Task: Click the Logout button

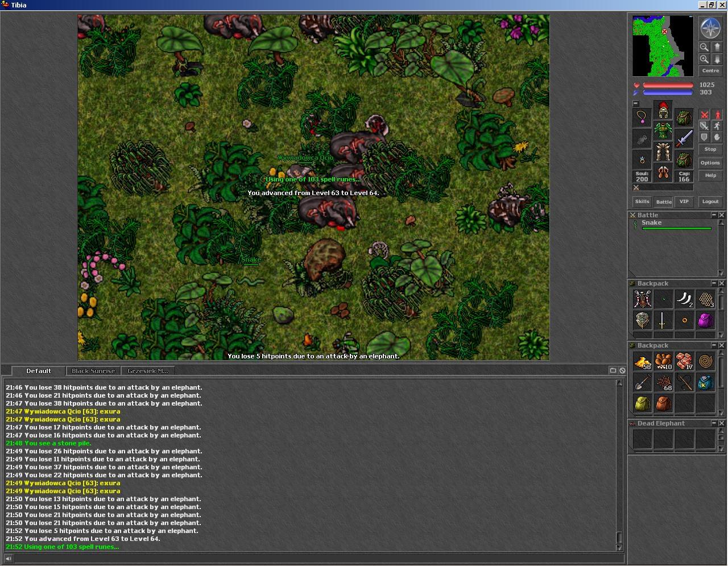Action: pos(710,202)
